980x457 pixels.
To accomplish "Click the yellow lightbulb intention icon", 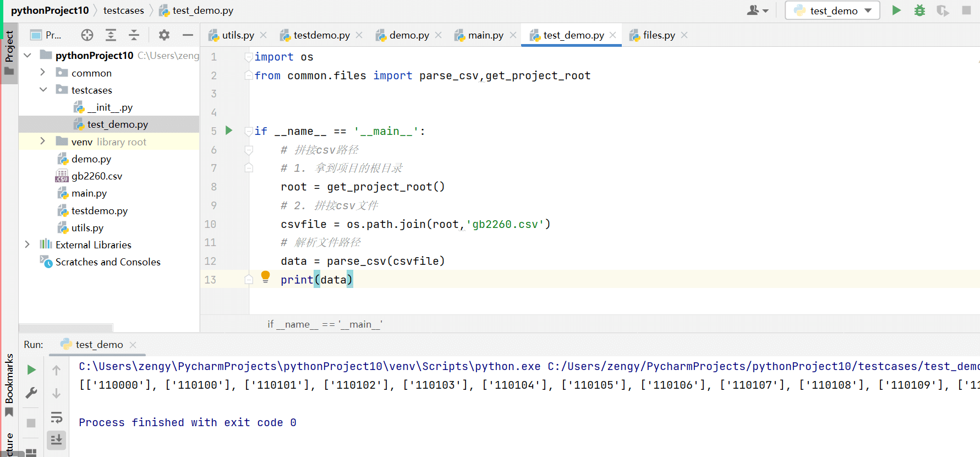I will click(265, 276).
